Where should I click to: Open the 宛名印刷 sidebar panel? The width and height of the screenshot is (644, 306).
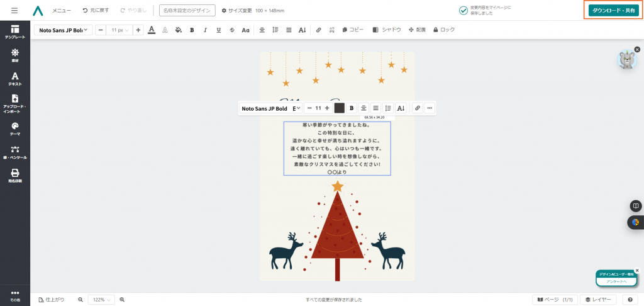(x=15, y=176)
